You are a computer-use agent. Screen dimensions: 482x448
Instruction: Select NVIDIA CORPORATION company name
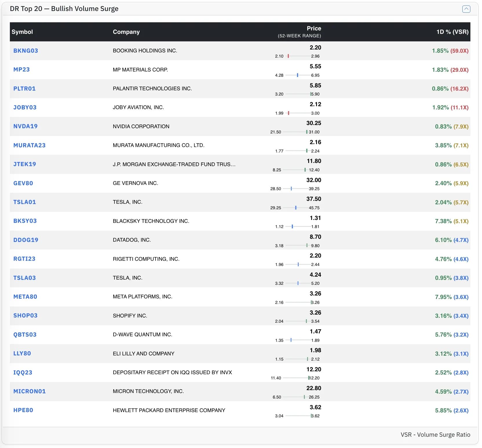141,126
